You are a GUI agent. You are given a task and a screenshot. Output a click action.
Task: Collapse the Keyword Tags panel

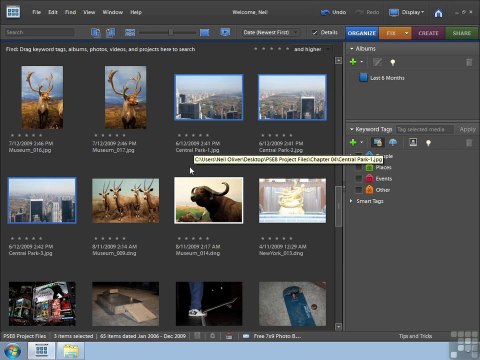point(351,129)
